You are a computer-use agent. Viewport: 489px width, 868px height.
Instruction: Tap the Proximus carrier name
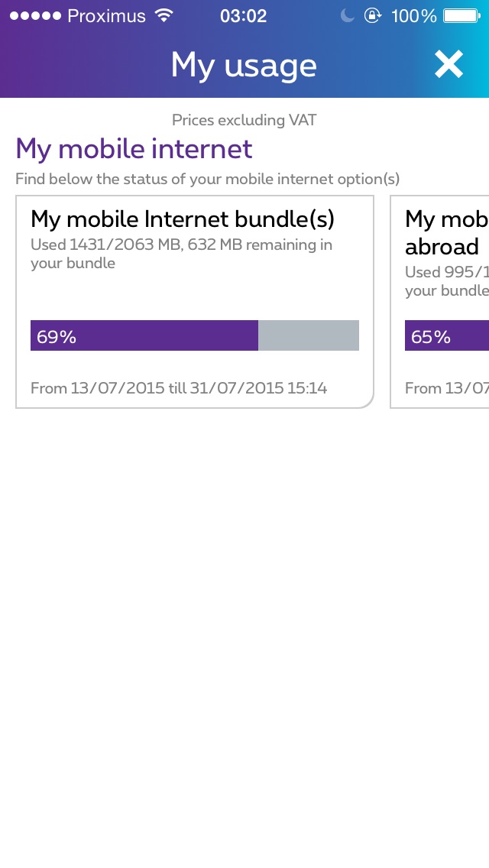[x=106, y=16]
